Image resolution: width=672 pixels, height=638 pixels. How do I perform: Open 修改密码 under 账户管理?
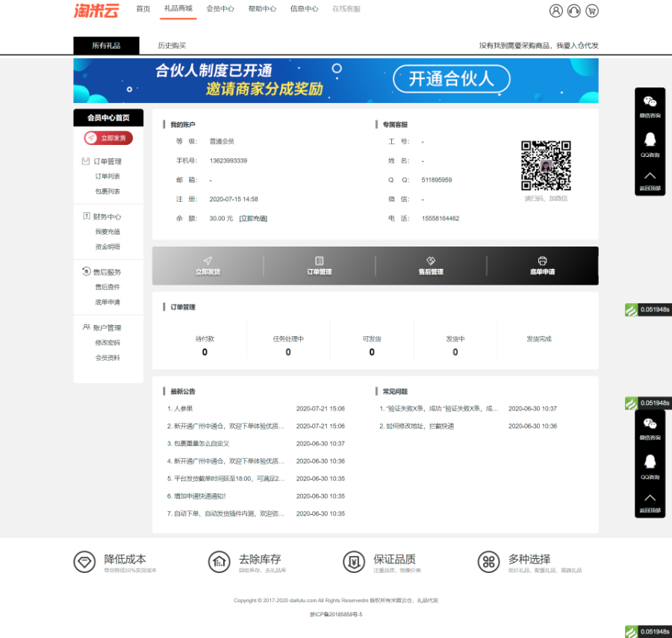point(108,343)
